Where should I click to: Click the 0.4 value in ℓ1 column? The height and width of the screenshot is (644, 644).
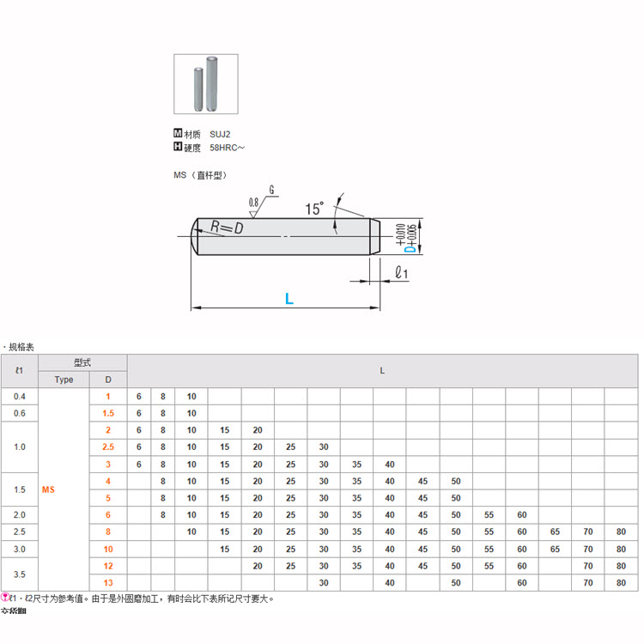tap(19, 397)
